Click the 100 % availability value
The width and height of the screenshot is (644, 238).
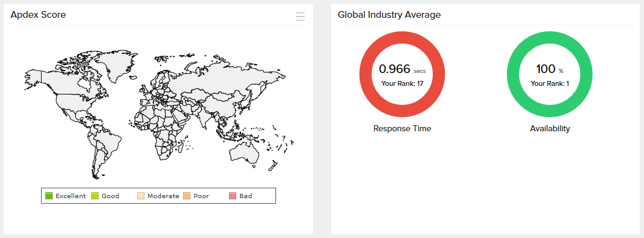(550, 69)
